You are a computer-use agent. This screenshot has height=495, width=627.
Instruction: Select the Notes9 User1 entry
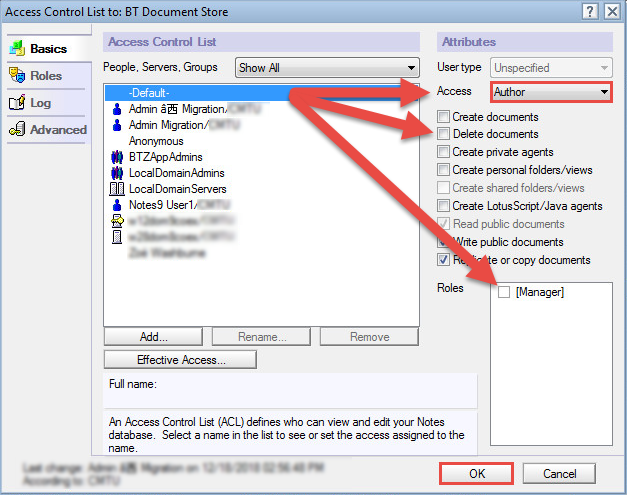262,205
